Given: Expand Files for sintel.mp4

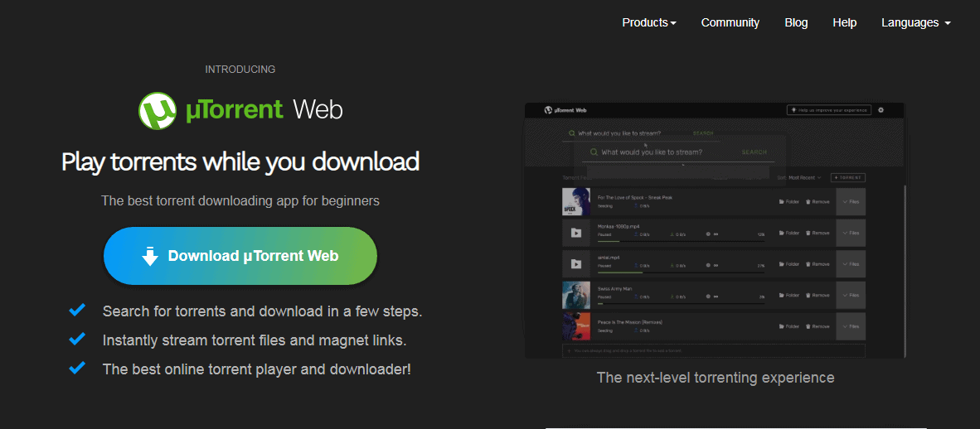Looking at the screenshot, I should pyautogui.click(x=851, y=264).
